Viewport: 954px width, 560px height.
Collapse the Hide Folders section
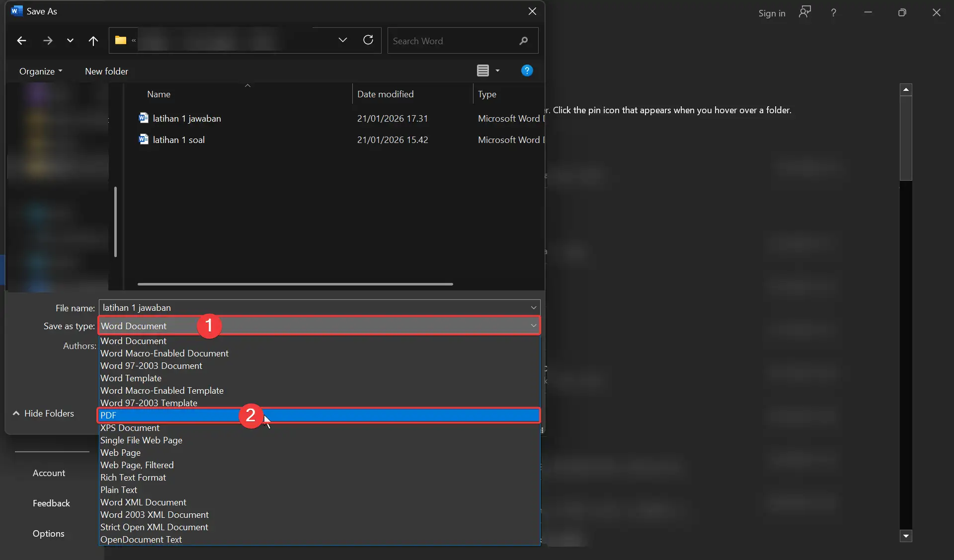[45, 414]
